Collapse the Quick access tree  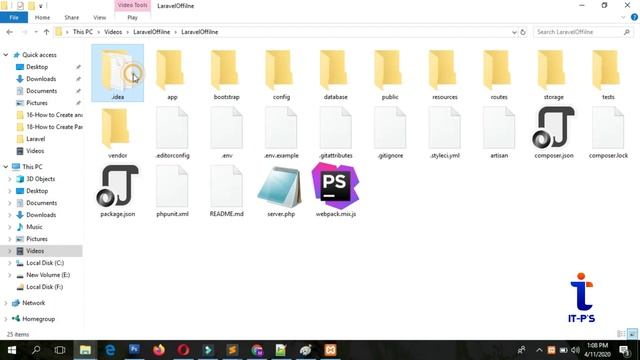coord(6,55)
